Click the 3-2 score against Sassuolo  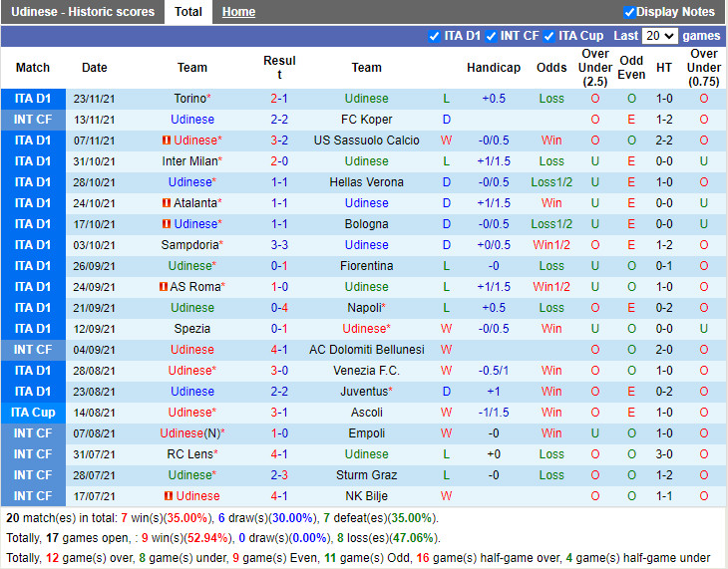[279, 141]
